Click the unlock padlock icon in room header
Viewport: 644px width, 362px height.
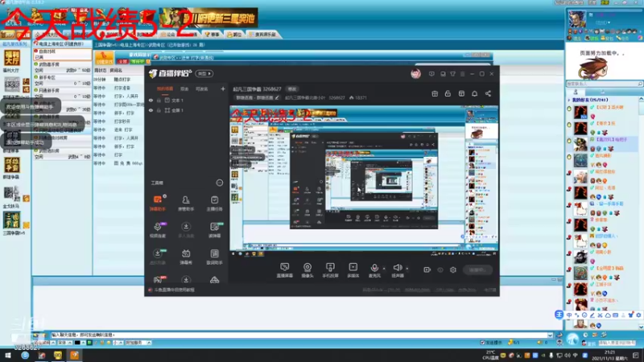448,93
